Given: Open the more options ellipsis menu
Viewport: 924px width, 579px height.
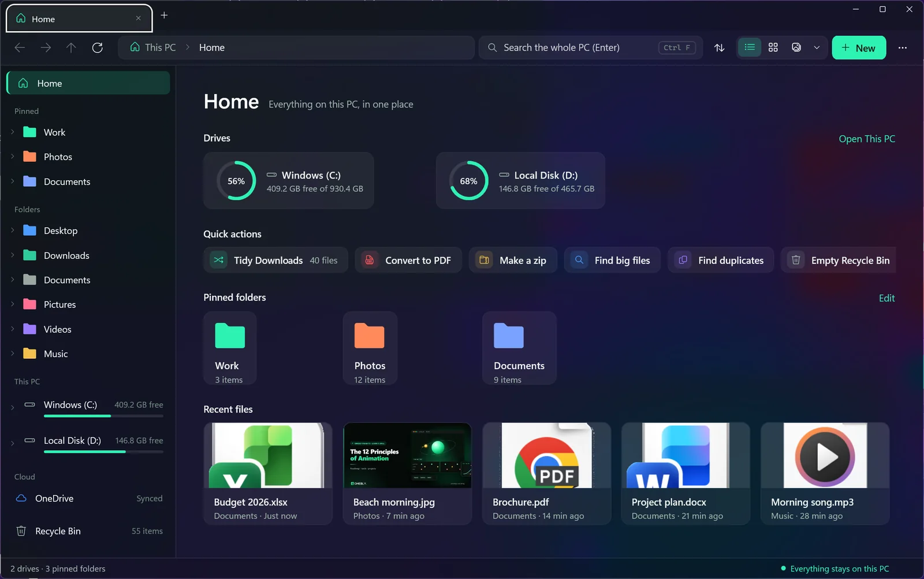Looking at the screenshot, I should (x=903, y=47).
